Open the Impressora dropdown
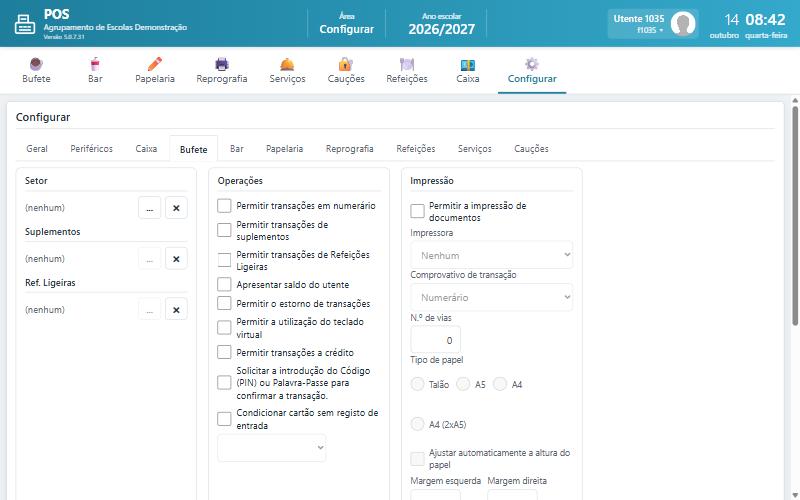This screenshot has height=500, width=800. (491, 255)
